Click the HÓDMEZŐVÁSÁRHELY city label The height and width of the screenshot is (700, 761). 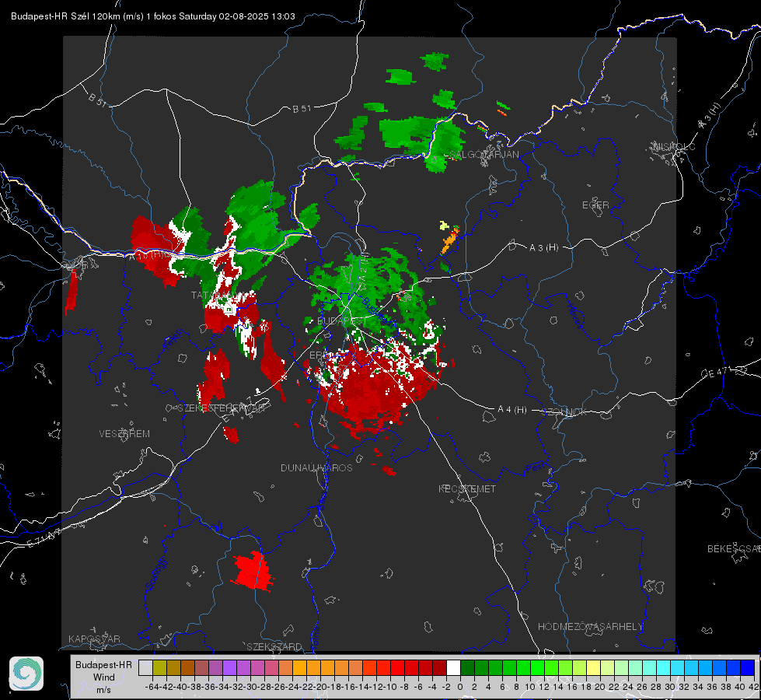click(x=590, y=627)
